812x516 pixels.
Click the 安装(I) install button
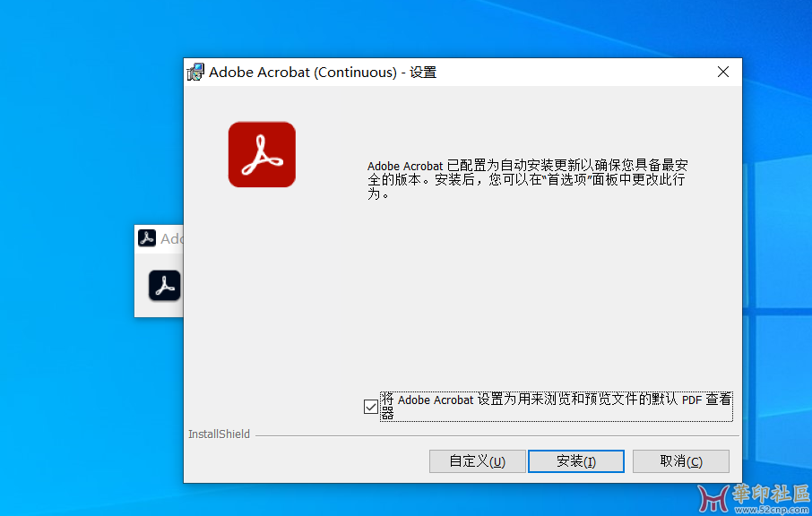pyautogui.click(x=576, y=461)
